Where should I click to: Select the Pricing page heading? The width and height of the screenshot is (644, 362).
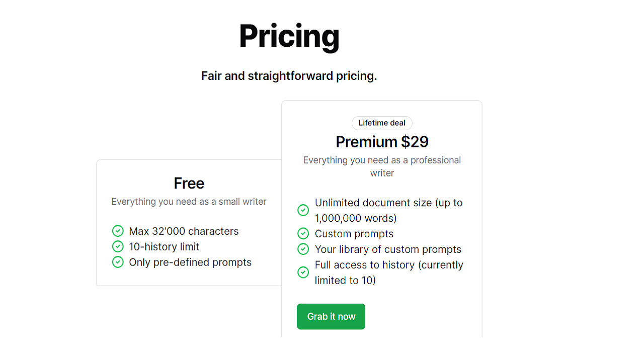coord(289,36)
